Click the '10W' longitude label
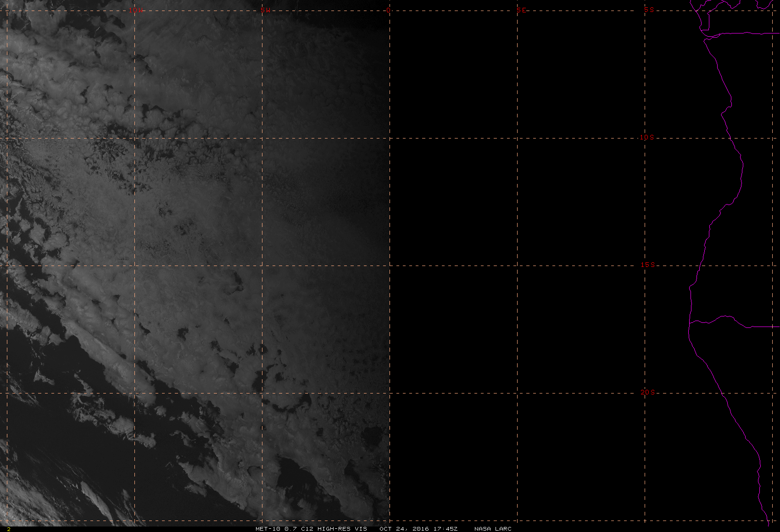The height and width of the screenshot is (532, 780). (135, 10)
